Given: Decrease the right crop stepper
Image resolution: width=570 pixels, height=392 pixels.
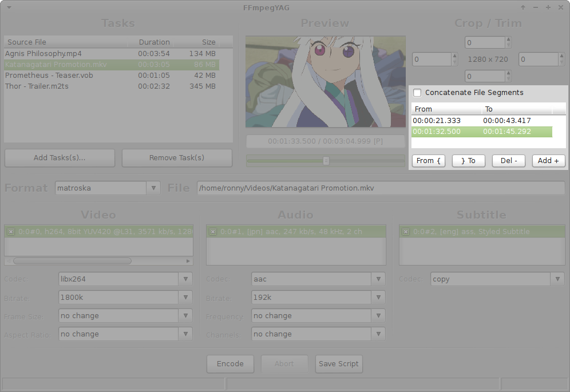Looking at the screenshot, I should click(x=561, y=62).
